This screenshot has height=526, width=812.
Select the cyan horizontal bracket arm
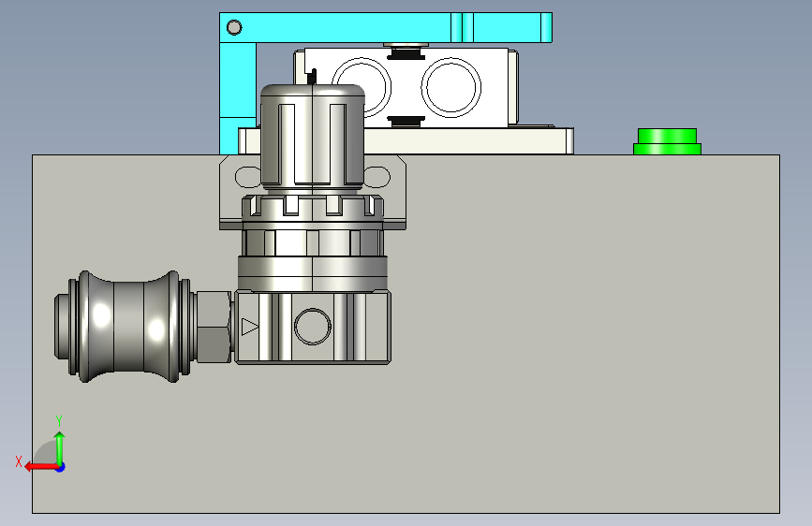[386, 27]
